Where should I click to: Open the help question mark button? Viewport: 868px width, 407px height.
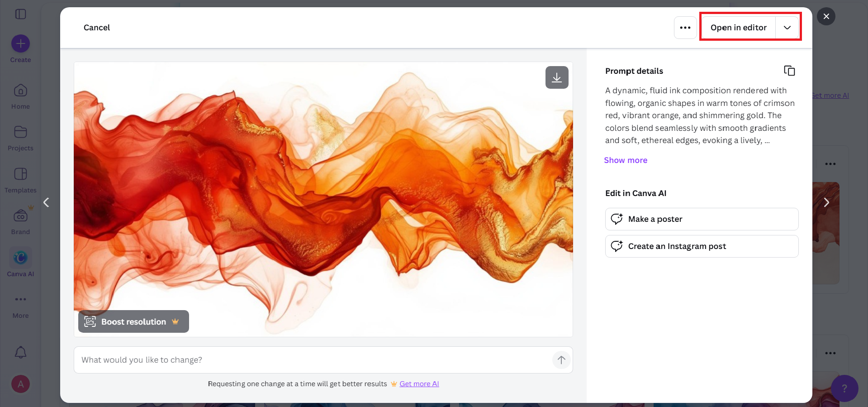point(844,388)
